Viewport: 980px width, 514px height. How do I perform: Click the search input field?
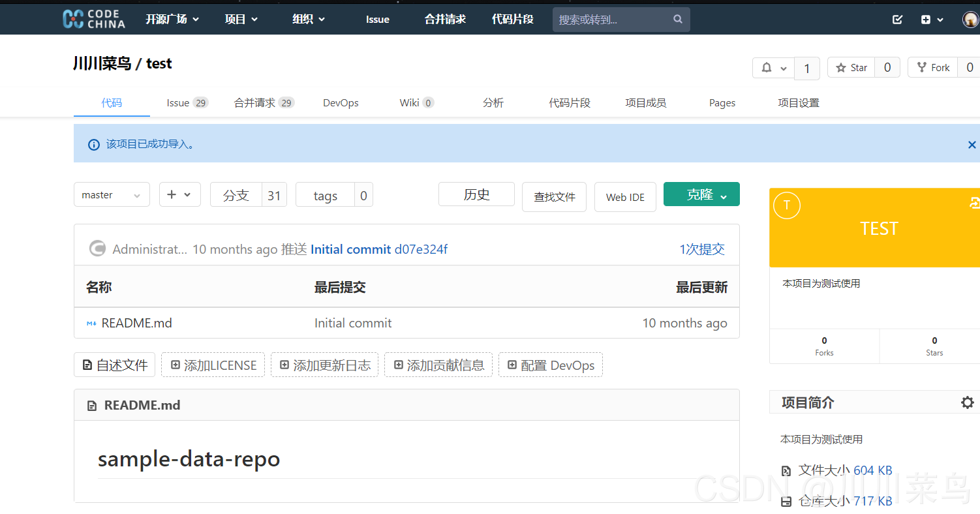point(611,20)
